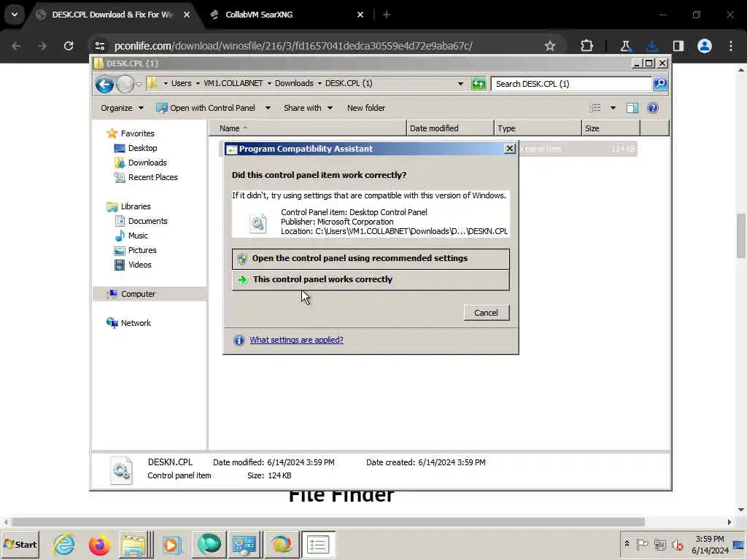The height and width of the screenshot is (560, 747).
Task: Click the Windows Start button
Action: pos(20,544)
